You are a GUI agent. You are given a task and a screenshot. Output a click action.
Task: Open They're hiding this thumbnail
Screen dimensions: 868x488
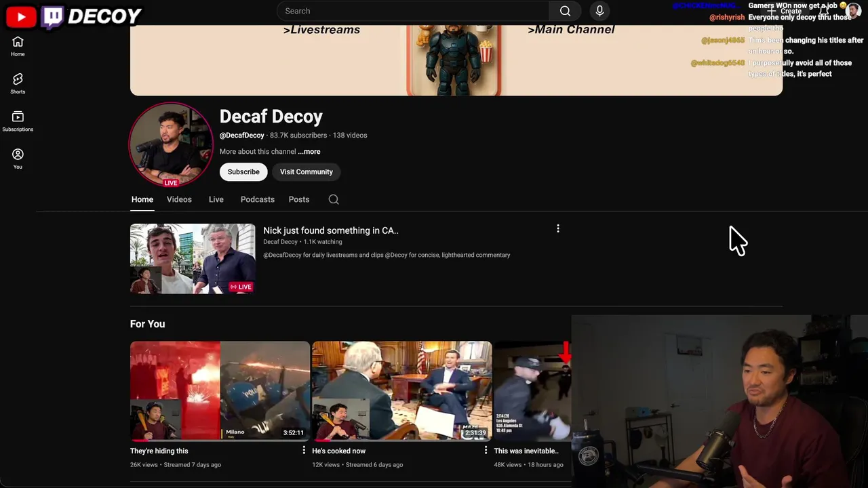click(x=220, y=390)
